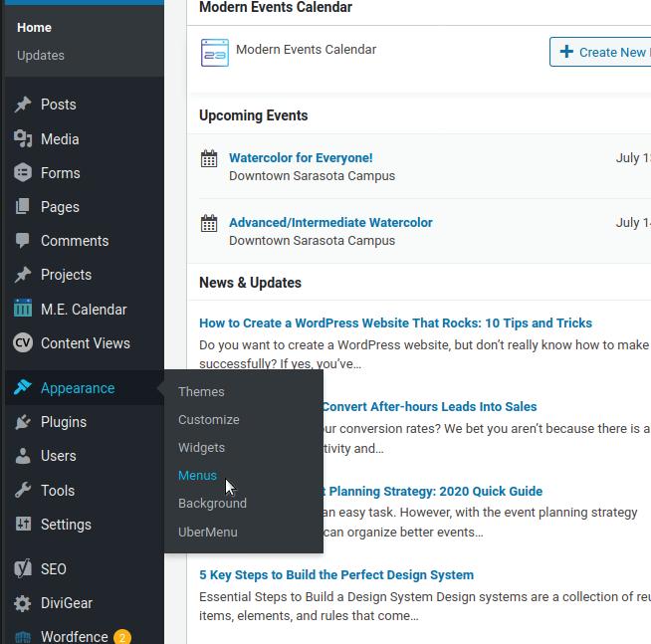This screenshot has width=651, height=644.
Task: Click the Yoast SEO icon
Action: (23, 568)
